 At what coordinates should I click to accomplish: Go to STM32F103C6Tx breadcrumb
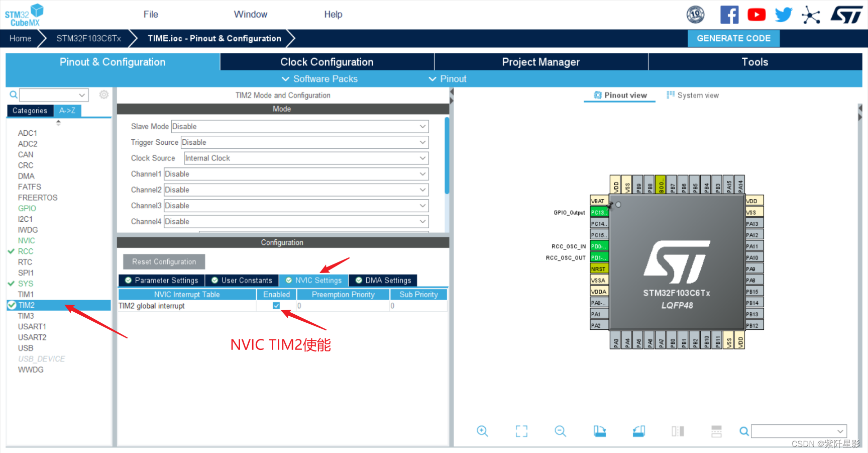click(89, 39)
